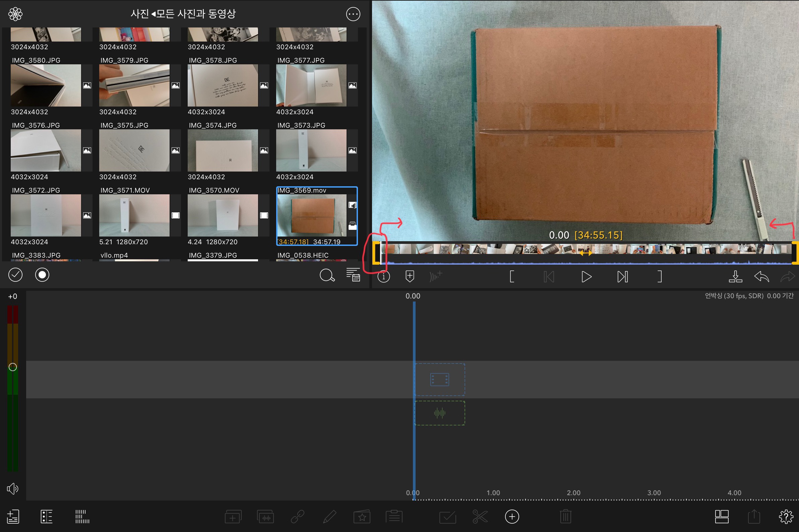The image size is (799, 532).
Task: Open the Photos flower source icon
Action: point(15,14)
